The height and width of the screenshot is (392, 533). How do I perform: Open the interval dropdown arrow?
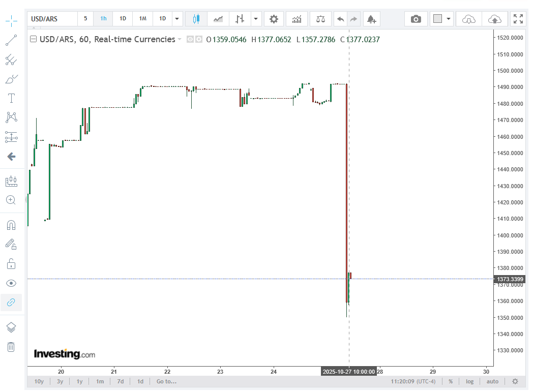tap(177, 19)
